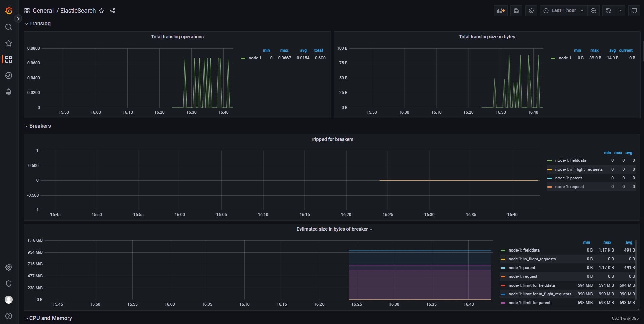Image resolution: width=644 pixels, height=324 pixels.
Task: Expand the sidebar with the arrow toggle
Action: (18, 19)
